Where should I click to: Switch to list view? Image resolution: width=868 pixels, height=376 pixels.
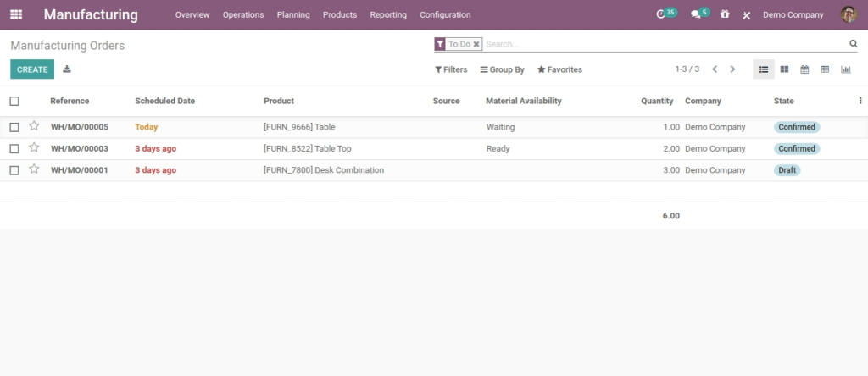pos(764,69)
